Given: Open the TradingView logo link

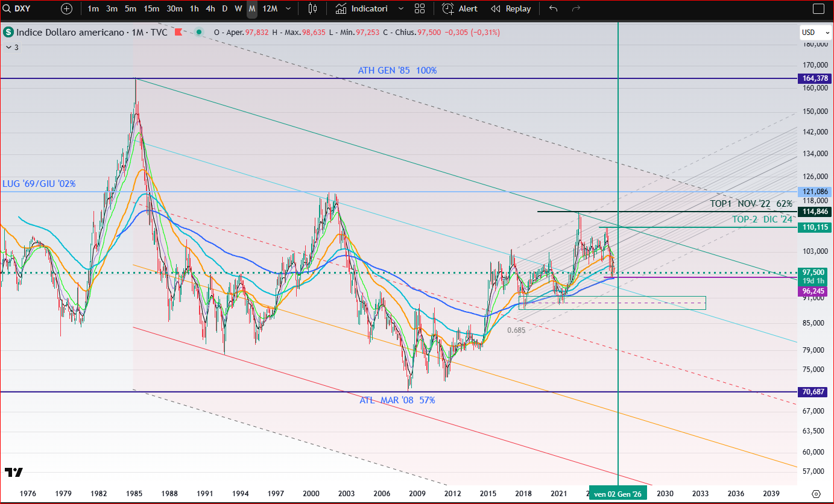Looking at the screenshot, I should (x=14, y=472).
